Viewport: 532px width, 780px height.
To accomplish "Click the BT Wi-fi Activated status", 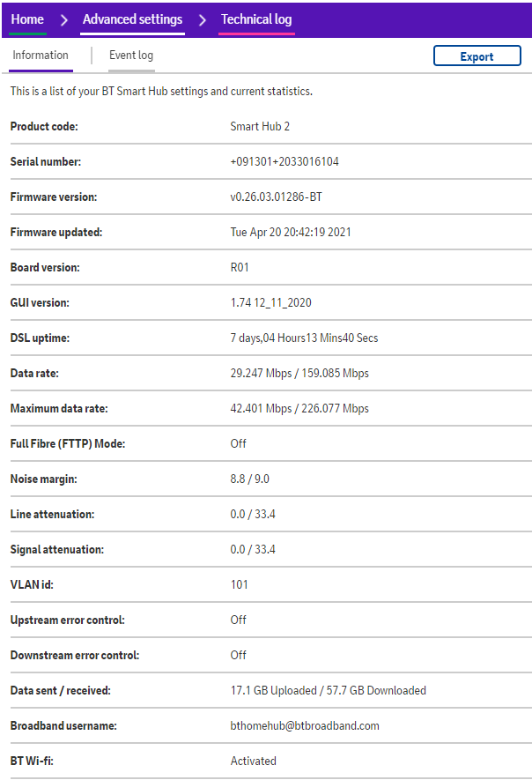I will [x=253, y=761].
